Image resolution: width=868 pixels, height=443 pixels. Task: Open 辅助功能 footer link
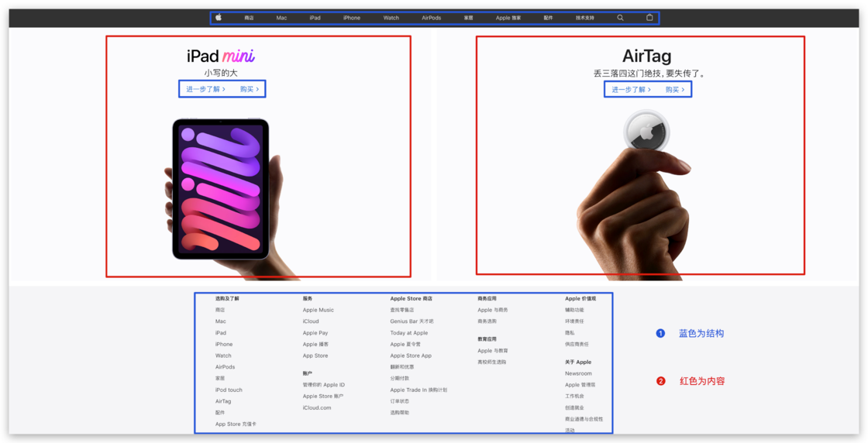(574, 311)
